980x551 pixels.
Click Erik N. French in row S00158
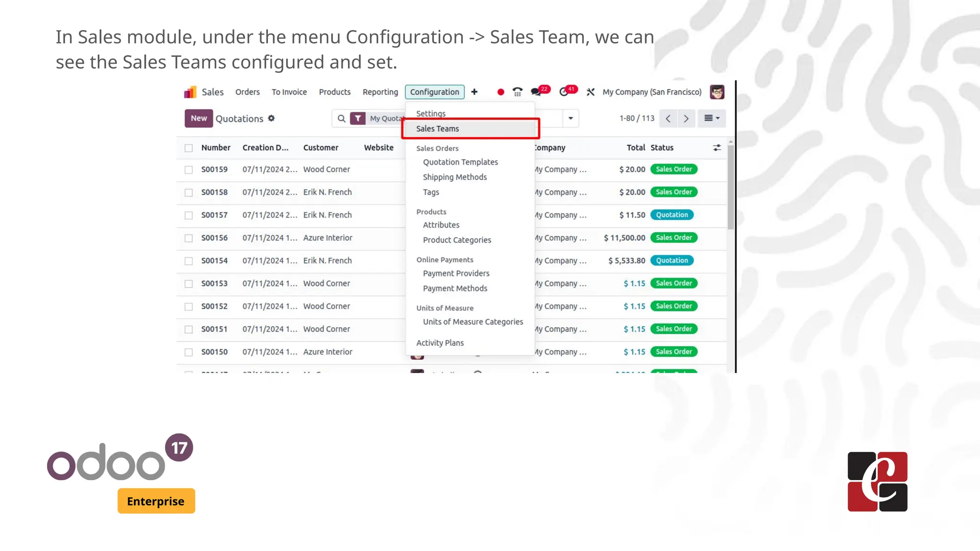pos(327,192)
